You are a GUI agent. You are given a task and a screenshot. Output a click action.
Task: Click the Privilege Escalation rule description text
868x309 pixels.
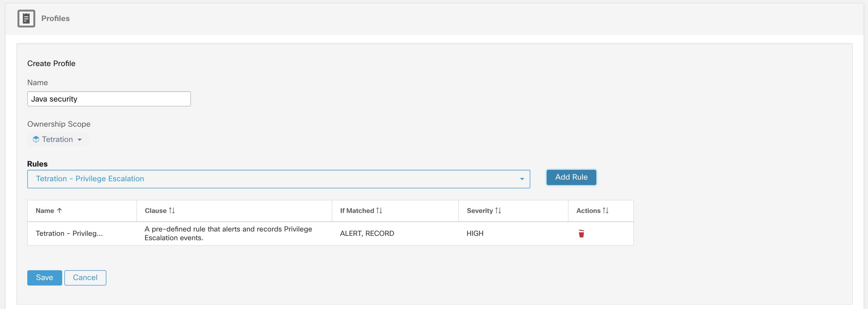pyautogui.click(x=228, y=233)
